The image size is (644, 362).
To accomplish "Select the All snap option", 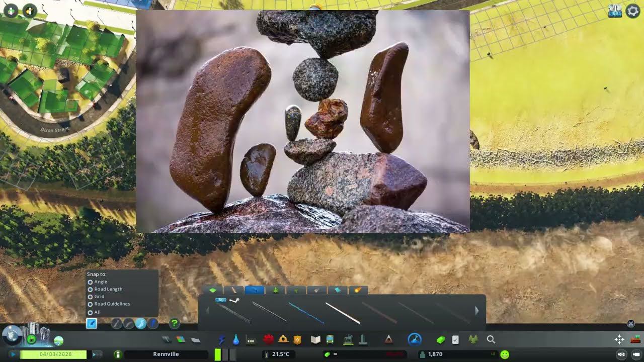I will tap(94, 312).
